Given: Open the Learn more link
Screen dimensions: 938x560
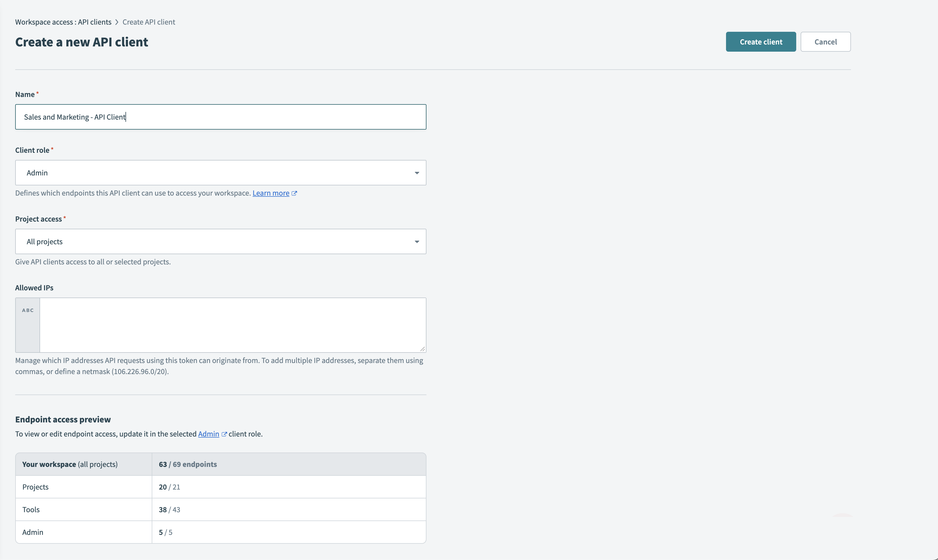Looking at the screenshot, I should click(271, 193).
